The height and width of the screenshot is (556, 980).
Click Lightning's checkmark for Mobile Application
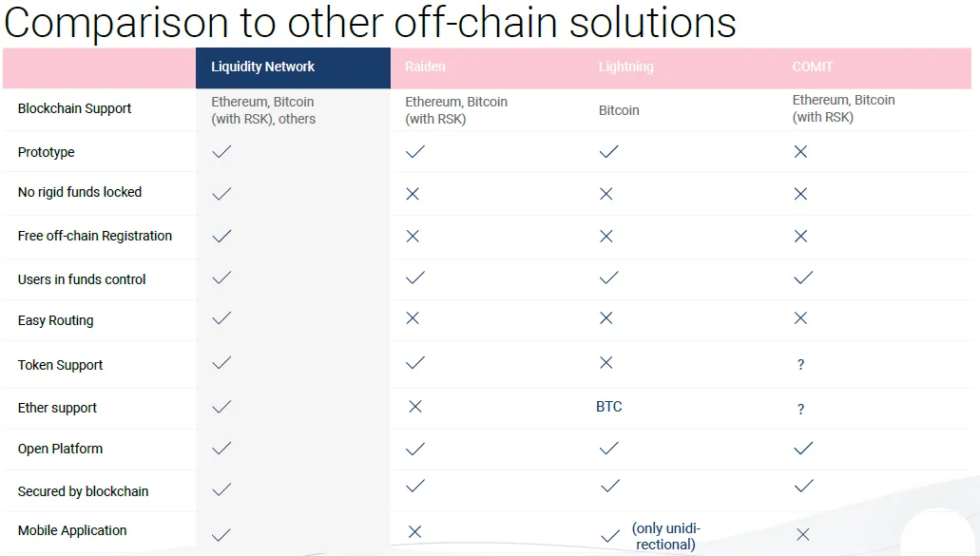[610, 536]
